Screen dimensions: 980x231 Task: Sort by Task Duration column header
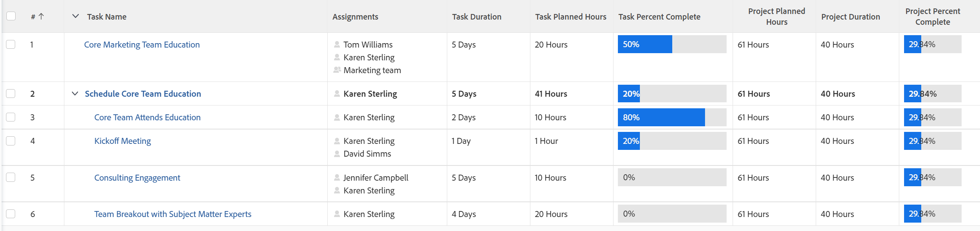476,17
